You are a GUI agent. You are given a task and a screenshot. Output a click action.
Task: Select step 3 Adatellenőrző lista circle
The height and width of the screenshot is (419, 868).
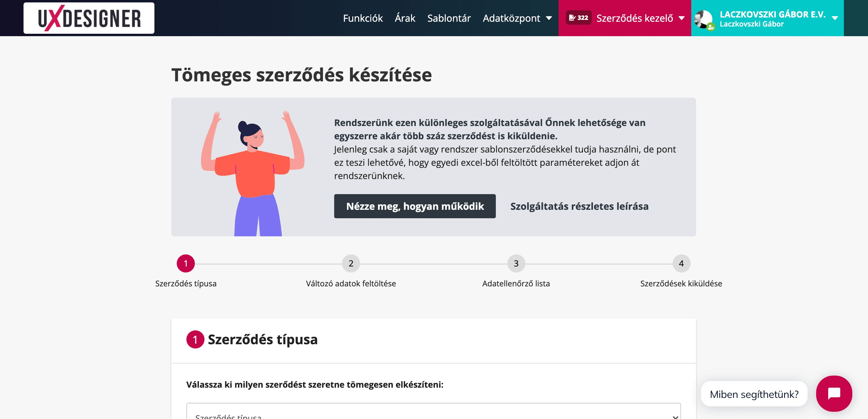(516, 263)
